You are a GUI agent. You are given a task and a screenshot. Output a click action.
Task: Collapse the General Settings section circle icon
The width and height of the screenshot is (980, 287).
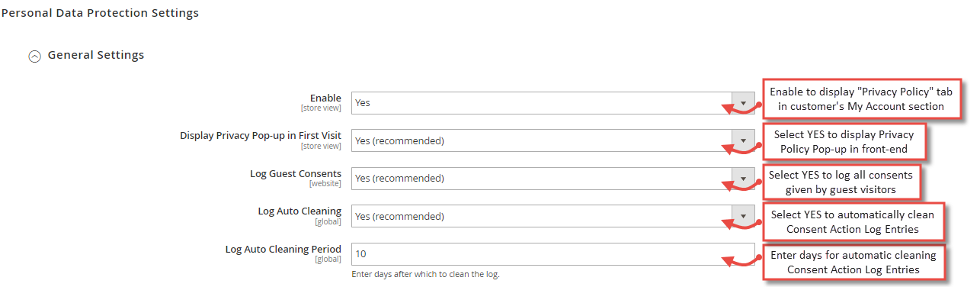pos(34,56)
